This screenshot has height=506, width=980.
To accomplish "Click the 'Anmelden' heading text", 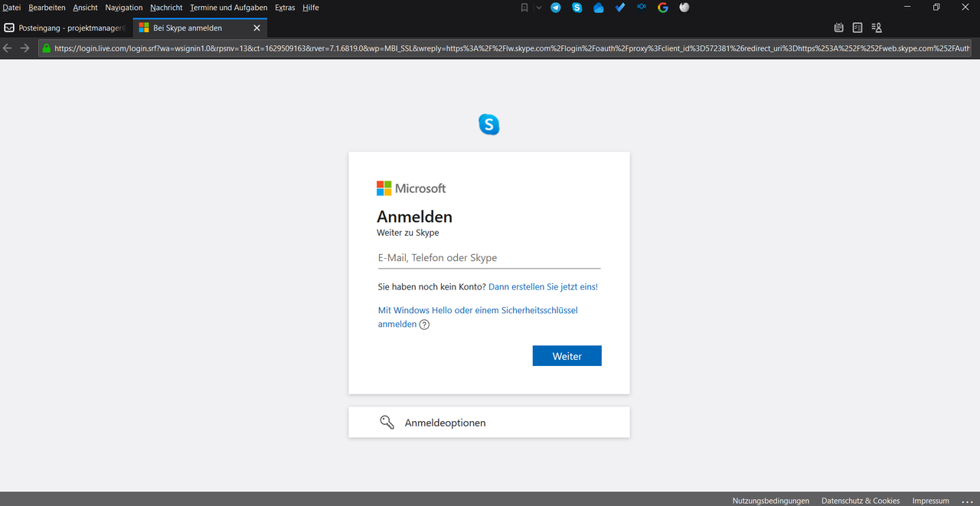I will (x=414, y=217).
